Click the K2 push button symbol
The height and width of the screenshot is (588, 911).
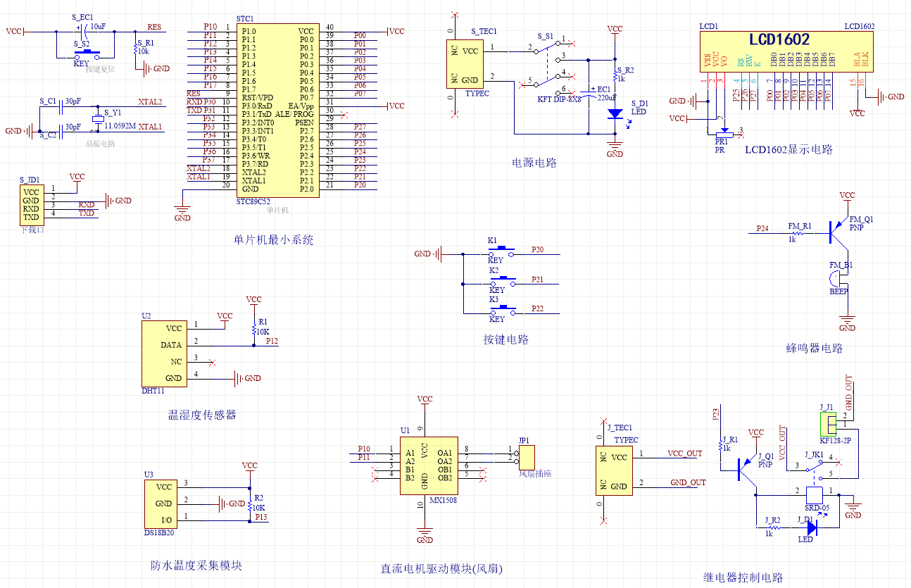[502, 282]
